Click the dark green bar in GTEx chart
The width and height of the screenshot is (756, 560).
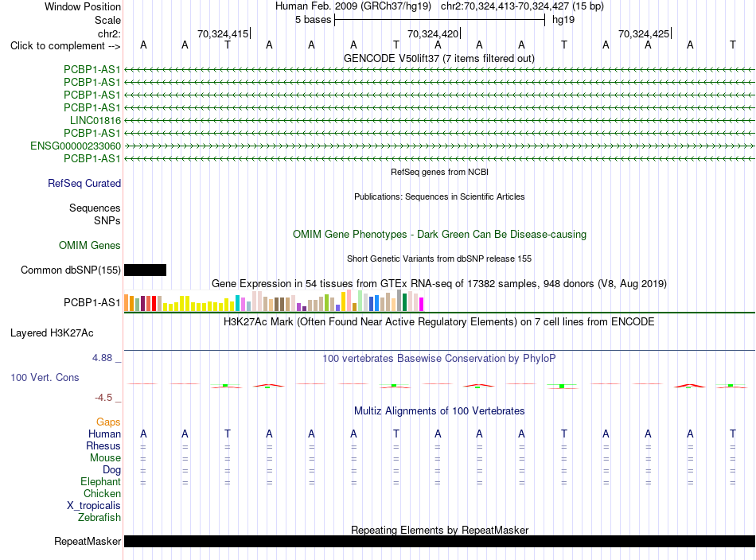pyautogui.click(x=404, y=302)
